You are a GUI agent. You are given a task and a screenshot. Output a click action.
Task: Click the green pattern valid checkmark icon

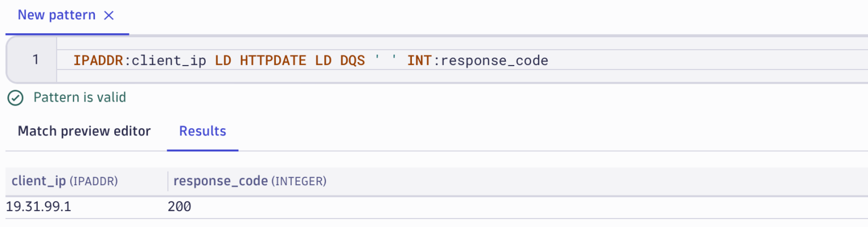tap(15, 98)
